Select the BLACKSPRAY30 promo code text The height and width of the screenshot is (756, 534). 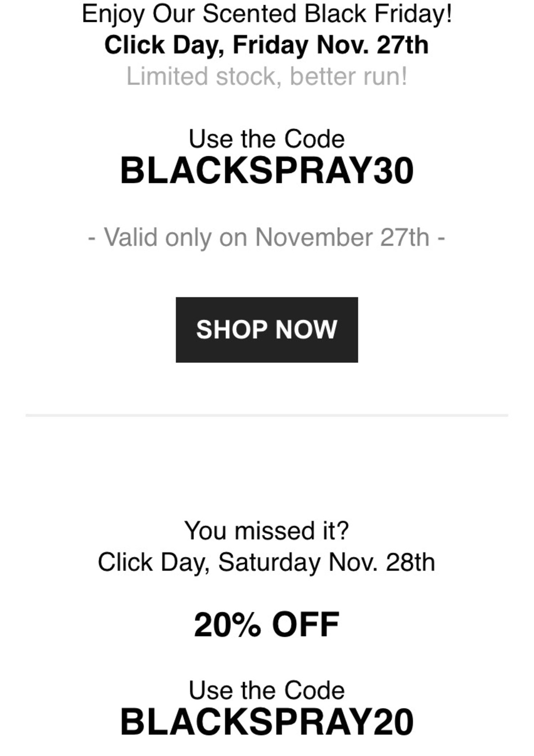pyautogui.click(x=267, y=171)
